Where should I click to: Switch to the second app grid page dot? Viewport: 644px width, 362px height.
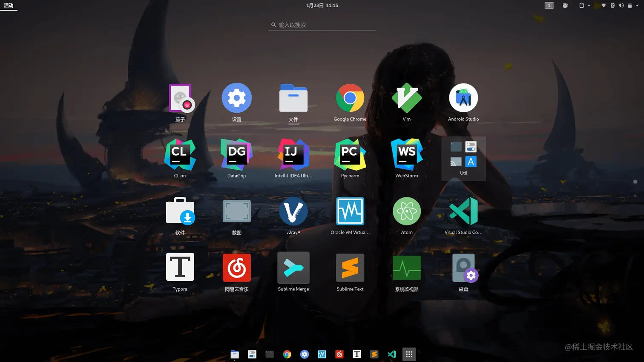tap(635, 196)
